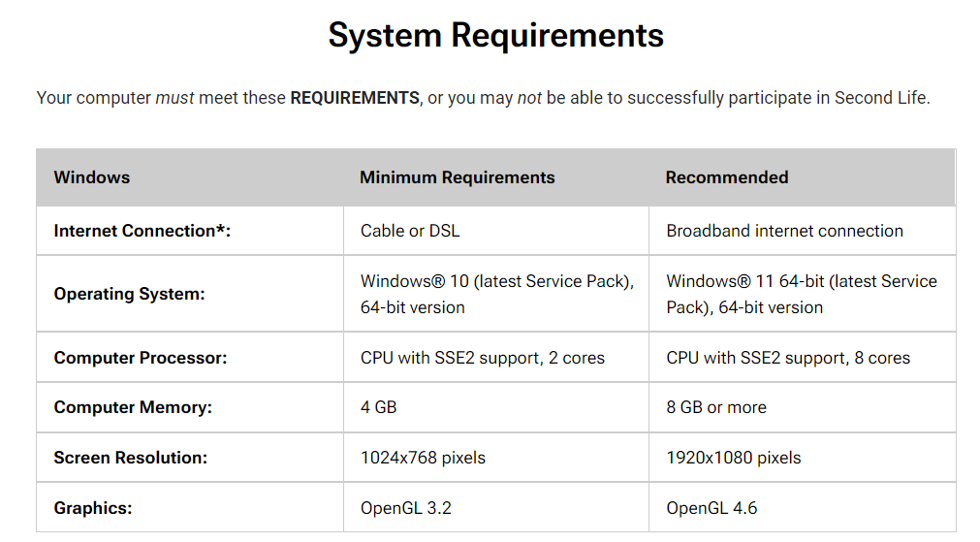
Task: Select the Windows column header
Action: 92,177
